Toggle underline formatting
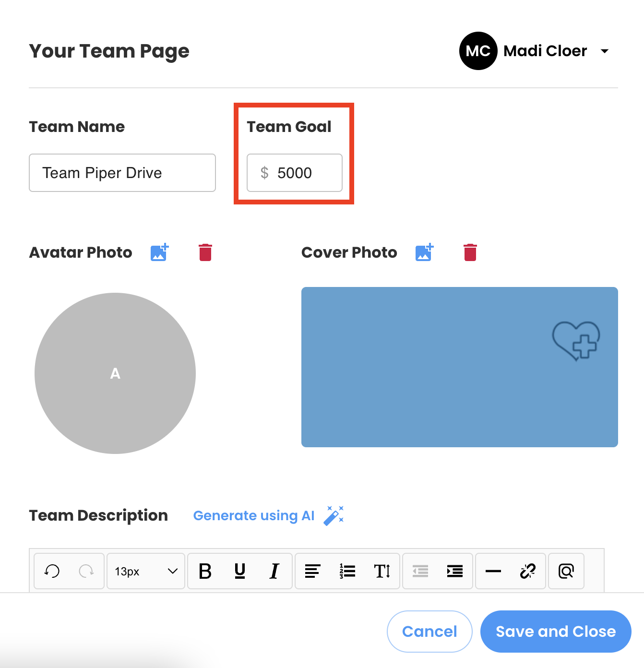The image size is (644, 668). 240,571
